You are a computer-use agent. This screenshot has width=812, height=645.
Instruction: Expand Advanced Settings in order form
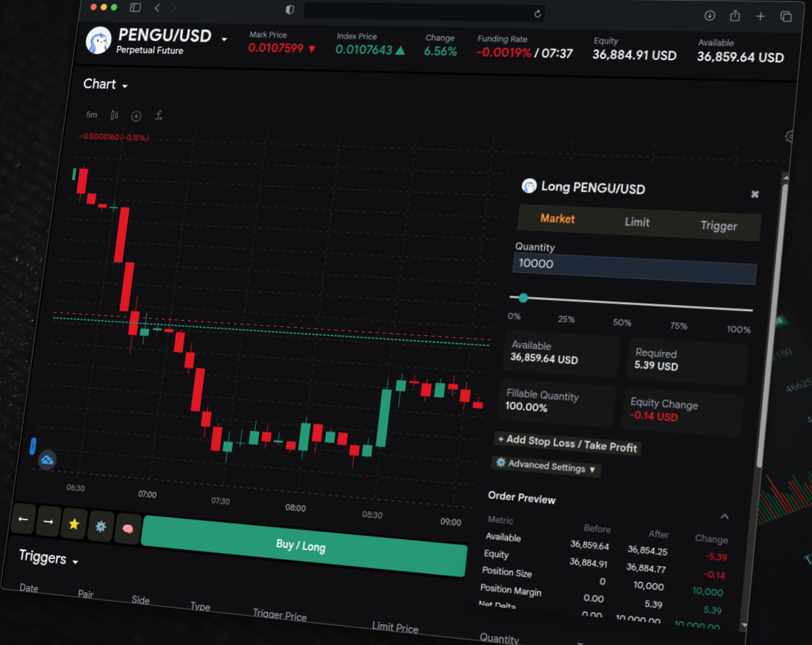coord(546,466)
